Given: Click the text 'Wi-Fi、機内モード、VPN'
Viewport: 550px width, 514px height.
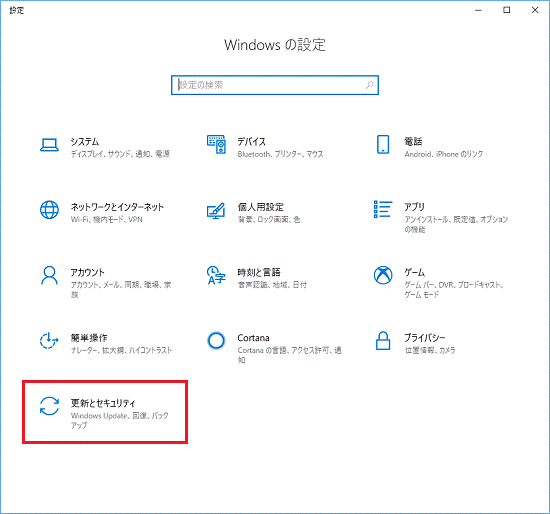Looking at the screenshot, I should pos(107,220).
